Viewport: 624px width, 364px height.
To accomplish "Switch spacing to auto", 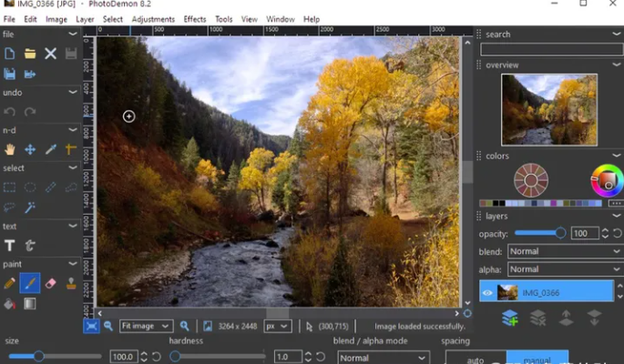I will coord(476,359).
